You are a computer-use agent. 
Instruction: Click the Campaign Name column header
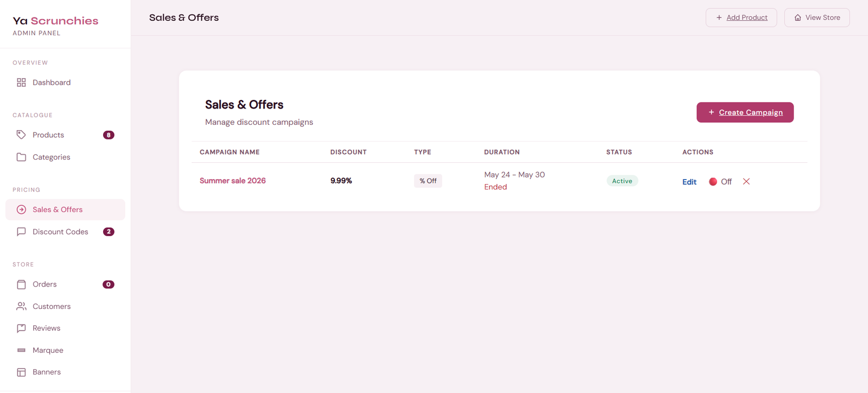tap(229, 152)
